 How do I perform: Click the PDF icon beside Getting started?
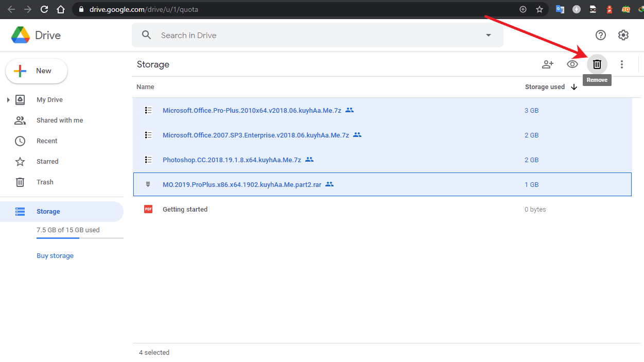pos(148,209)
